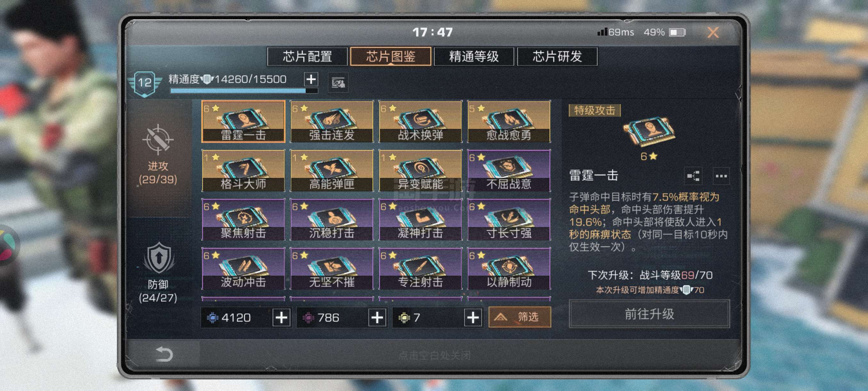Close the chip panel with X

(713, 32)
